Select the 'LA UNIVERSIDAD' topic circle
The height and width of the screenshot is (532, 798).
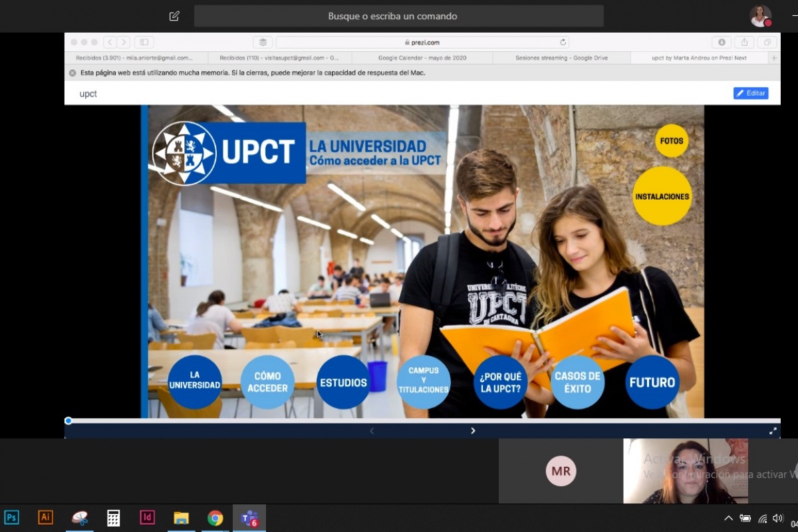195,382
